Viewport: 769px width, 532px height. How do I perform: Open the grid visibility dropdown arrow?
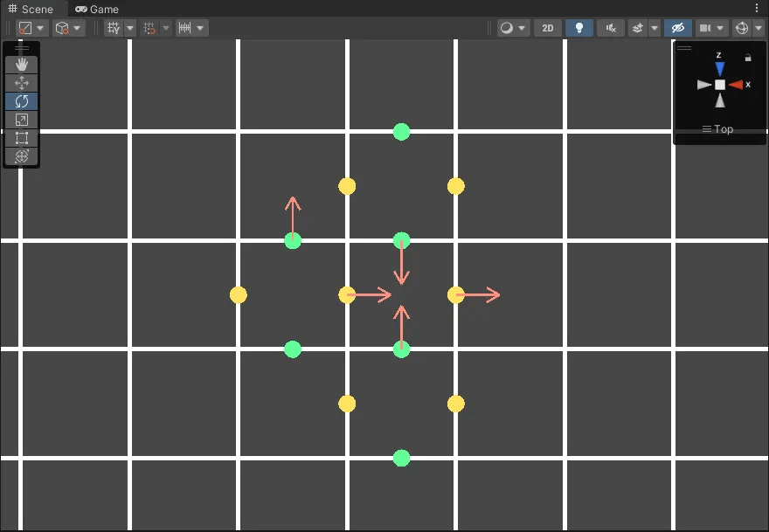pos(130,28)
